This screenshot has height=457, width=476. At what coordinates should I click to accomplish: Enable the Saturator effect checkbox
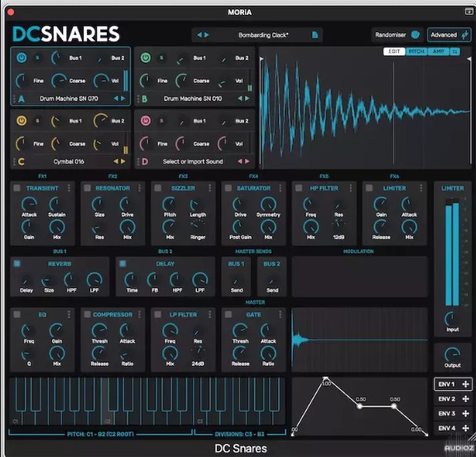pyautogui.click(x=228, y=188)
